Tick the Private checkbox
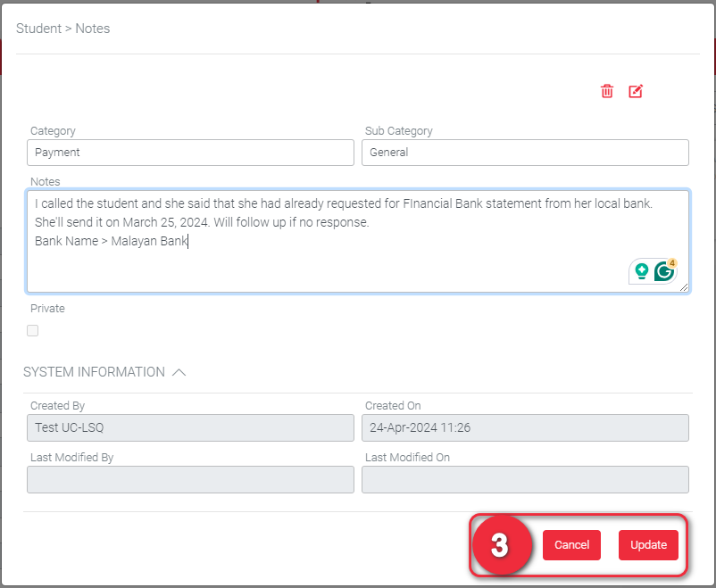Screen dimensions: 716x588 tap(33, 331)
